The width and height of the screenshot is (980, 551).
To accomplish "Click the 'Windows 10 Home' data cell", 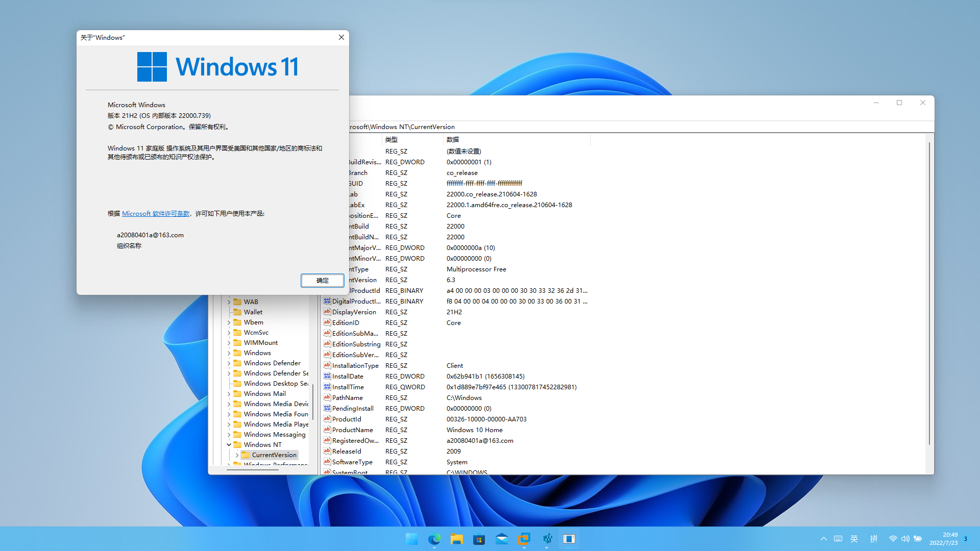I will tap(475, 430).
